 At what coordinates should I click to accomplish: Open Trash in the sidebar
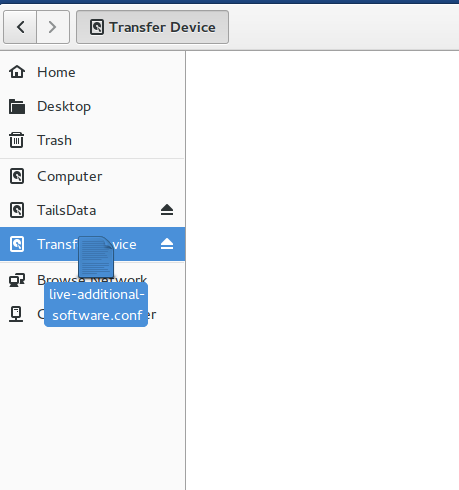[x=92, y=140]
